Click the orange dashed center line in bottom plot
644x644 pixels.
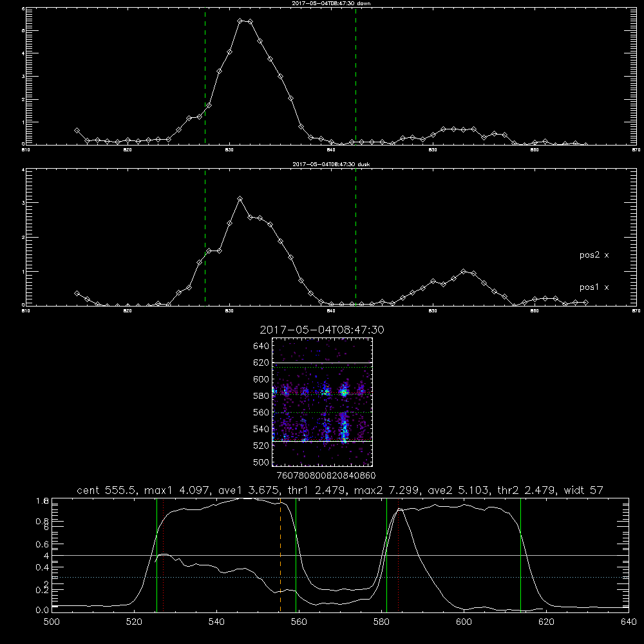(281, 555)
